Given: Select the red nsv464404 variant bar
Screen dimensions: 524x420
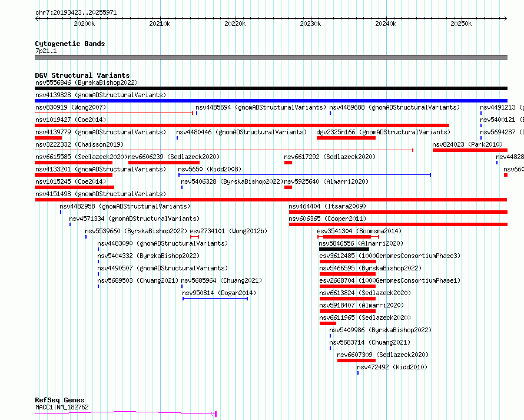Looking at the screenshot, I should pyautogui.click(x=398, y=212).
